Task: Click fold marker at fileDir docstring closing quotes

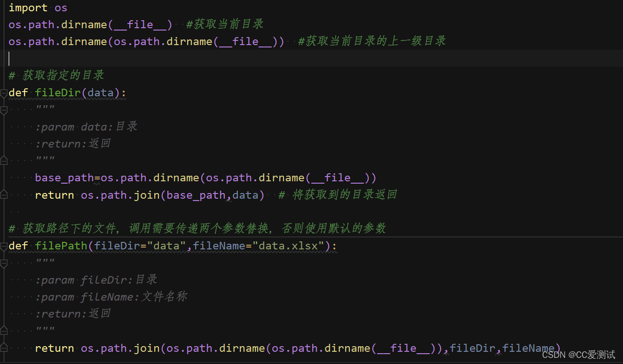Action: (3, 161)
